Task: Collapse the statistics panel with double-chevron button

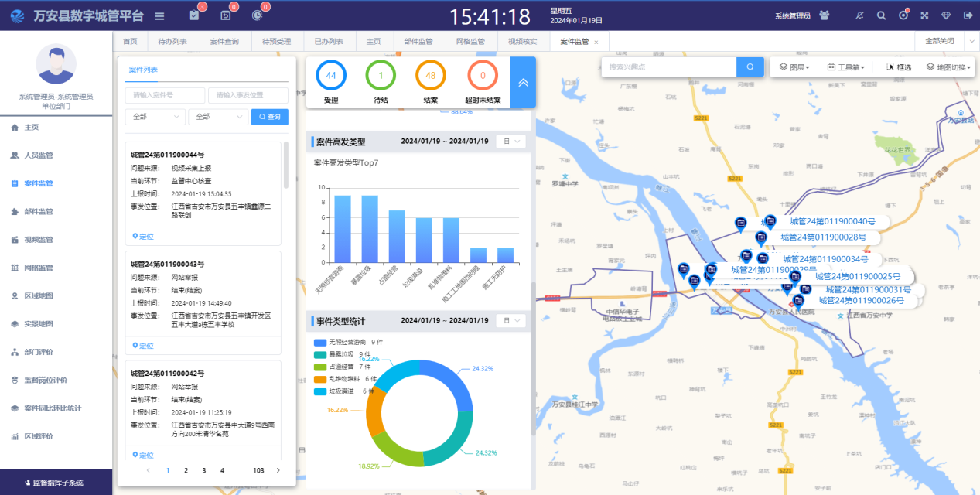Action: click(523, 82)
